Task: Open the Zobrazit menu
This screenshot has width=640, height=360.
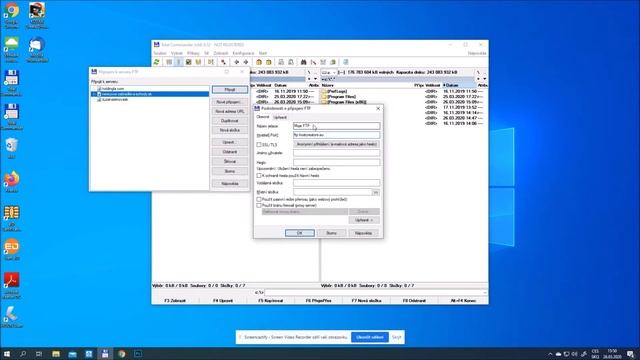Action: 221,53
